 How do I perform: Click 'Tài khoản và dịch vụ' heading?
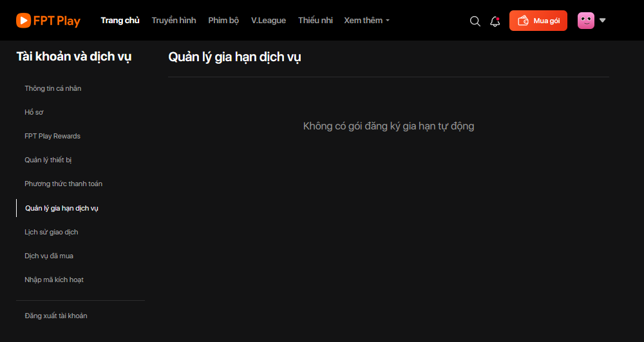click(74, 57)
